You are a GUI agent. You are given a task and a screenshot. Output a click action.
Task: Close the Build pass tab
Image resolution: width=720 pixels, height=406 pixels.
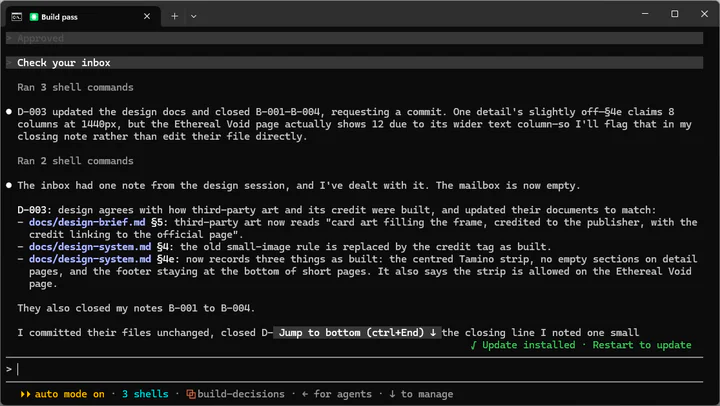[147, 17]
